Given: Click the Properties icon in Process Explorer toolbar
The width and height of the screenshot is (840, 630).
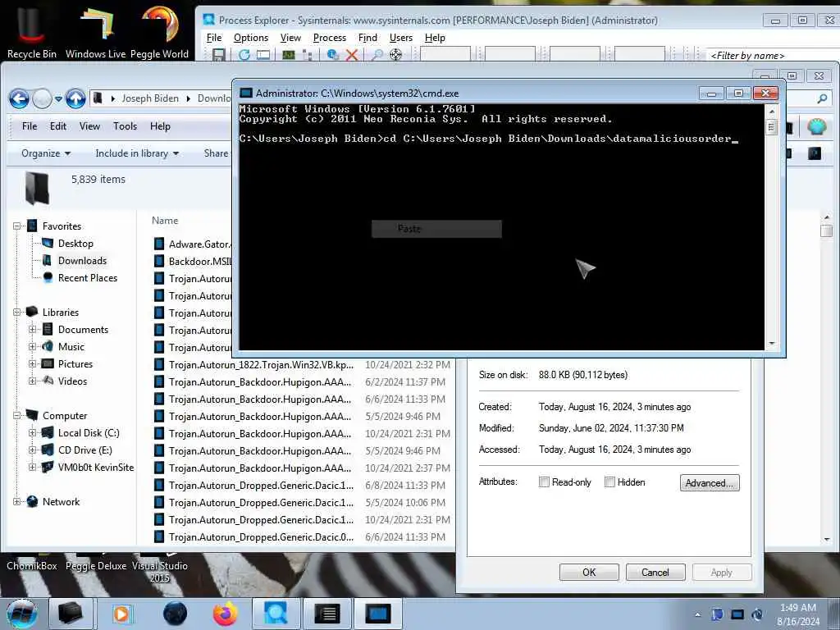Looking at the screenshot, I should pos(333,55).
